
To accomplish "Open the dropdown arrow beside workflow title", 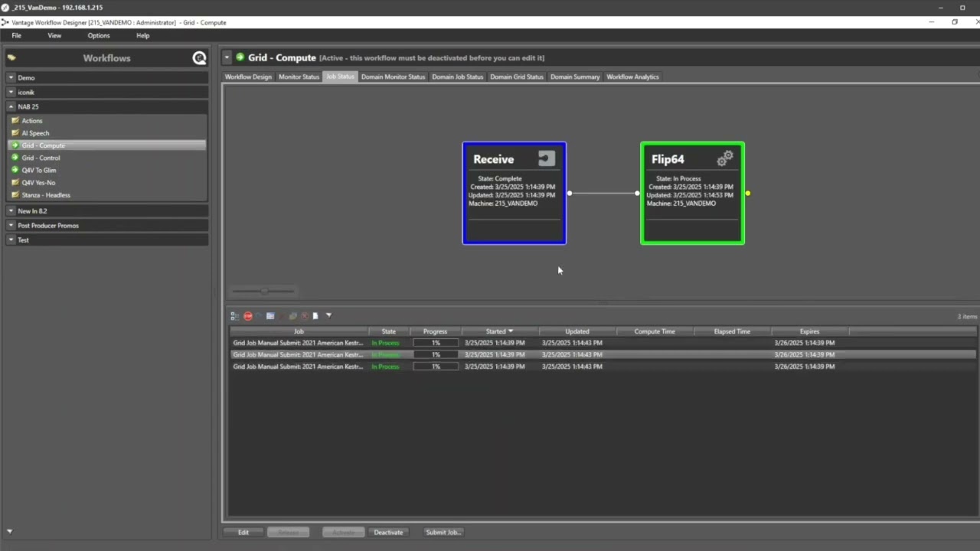I will [227, 57].
